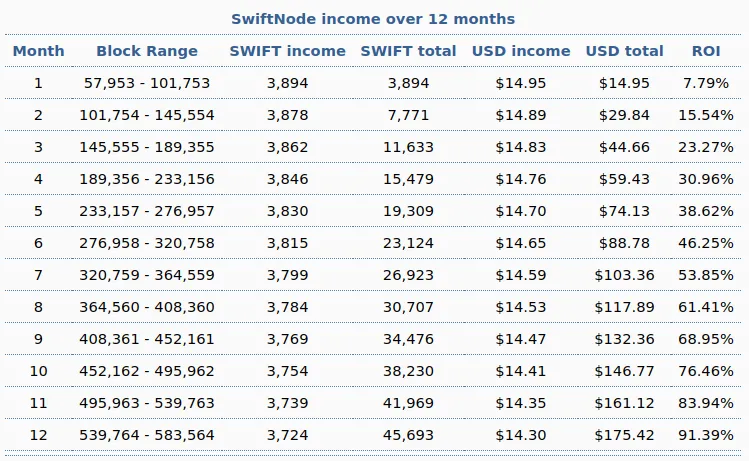Click the 'Block Range' column header
Image resolution: width=749 pixels, height=461 pixels.
(147, 51)
